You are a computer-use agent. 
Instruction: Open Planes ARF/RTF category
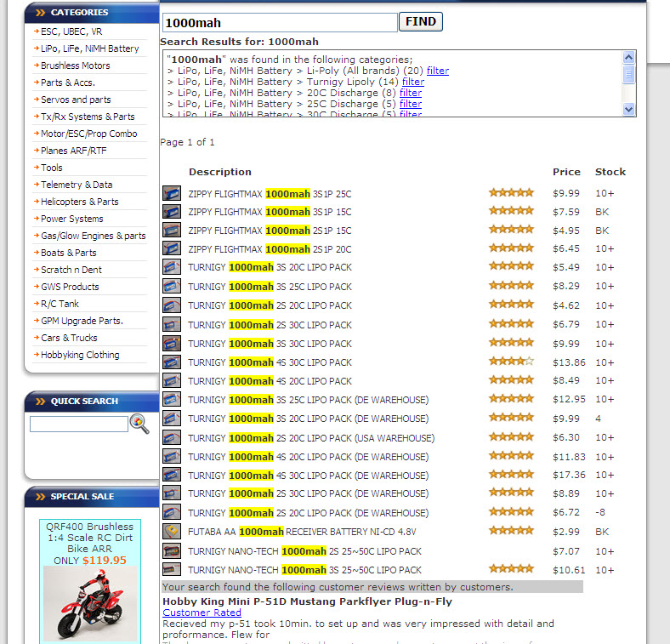pos(73,151)
